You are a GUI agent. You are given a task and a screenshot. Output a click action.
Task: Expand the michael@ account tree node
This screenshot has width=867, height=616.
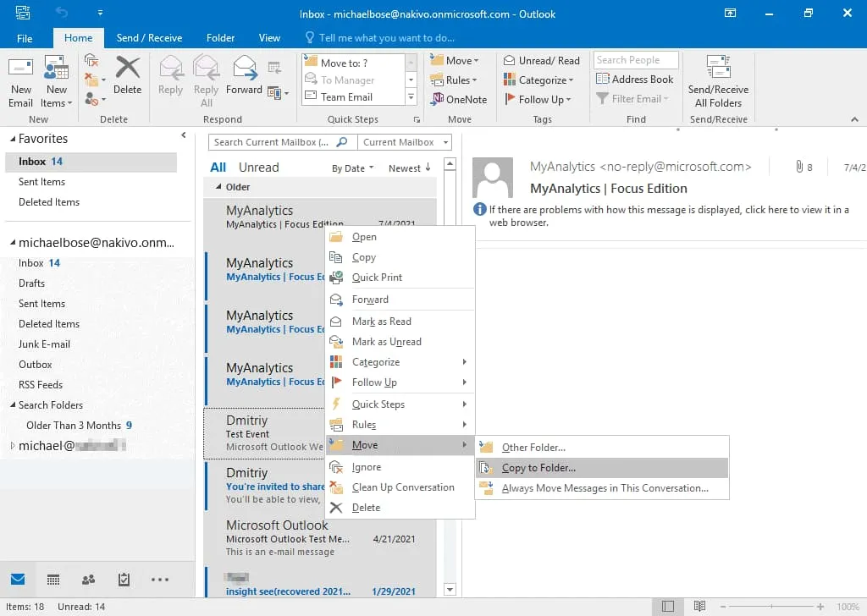12,446
